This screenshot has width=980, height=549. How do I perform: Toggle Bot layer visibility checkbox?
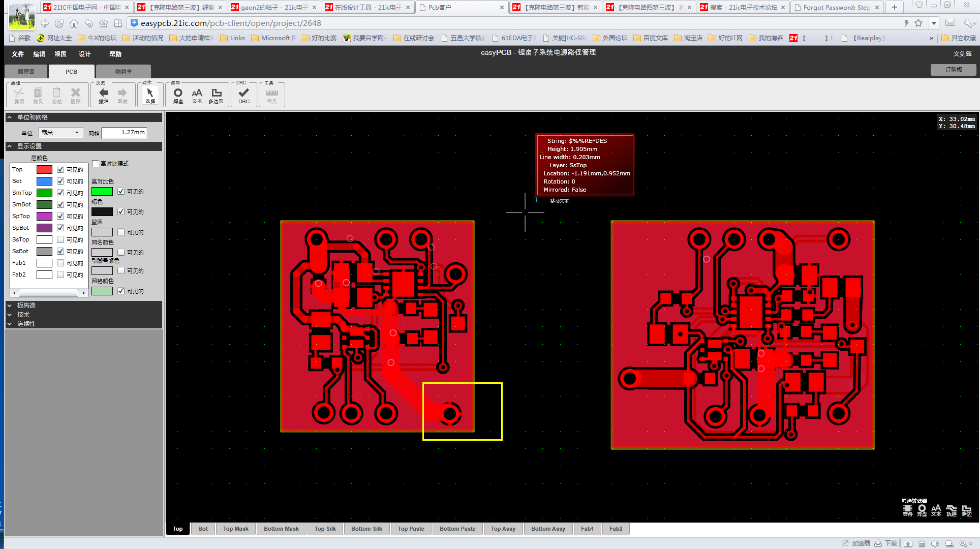click(60, 181)
